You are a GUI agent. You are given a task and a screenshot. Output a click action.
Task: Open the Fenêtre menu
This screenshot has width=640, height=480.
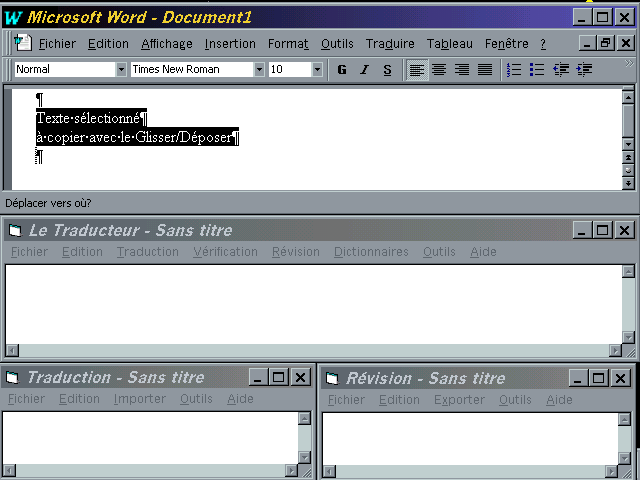[507, 43]
